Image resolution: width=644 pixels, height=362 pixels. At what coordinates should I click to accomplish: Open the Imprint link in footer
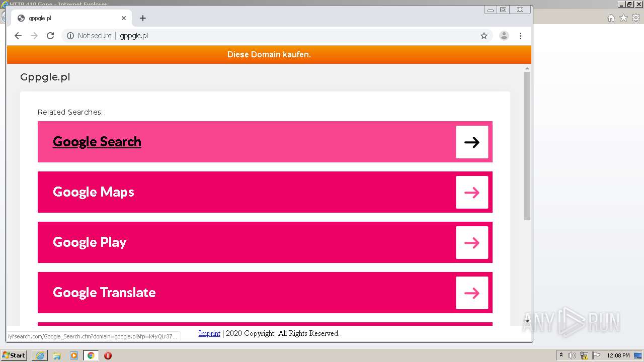pyautogui.click(x=209, y=333)
